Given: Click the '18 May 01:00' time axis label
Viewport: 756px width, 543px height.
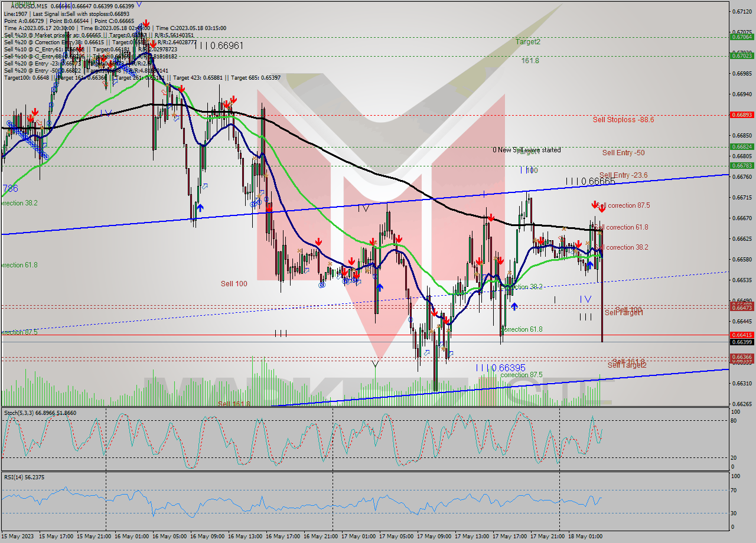Looking at the screenshot, I should click(x=586, y=537).
